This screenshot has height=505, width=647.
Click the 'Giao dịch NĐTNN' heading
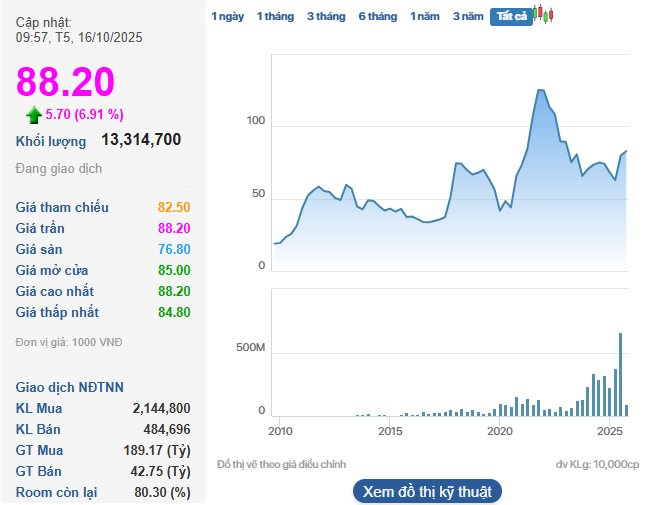pos(70,387)
